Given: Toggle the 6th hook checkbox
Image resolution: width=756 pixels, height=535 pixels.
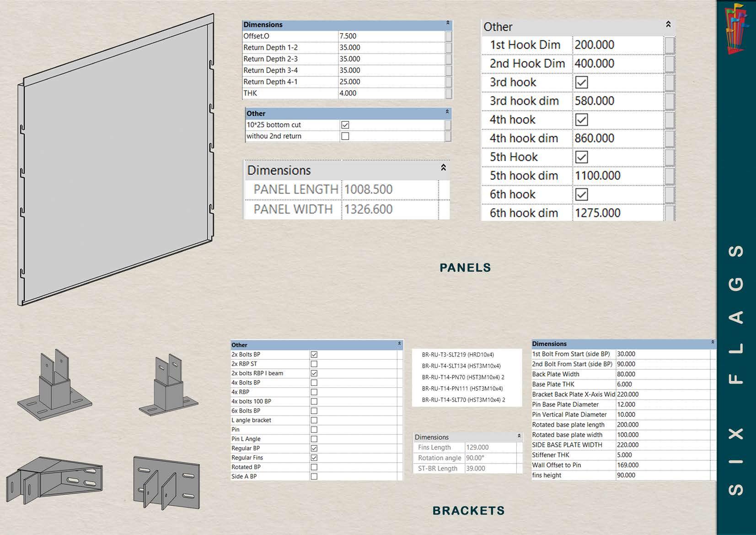Looking at the screenshot, I should tap(581, 195).
